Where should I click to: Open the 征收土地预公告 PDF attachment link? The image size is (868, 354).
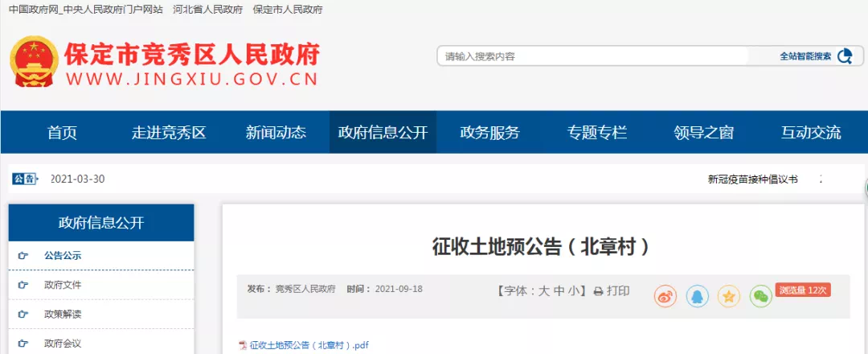point(309,345)
